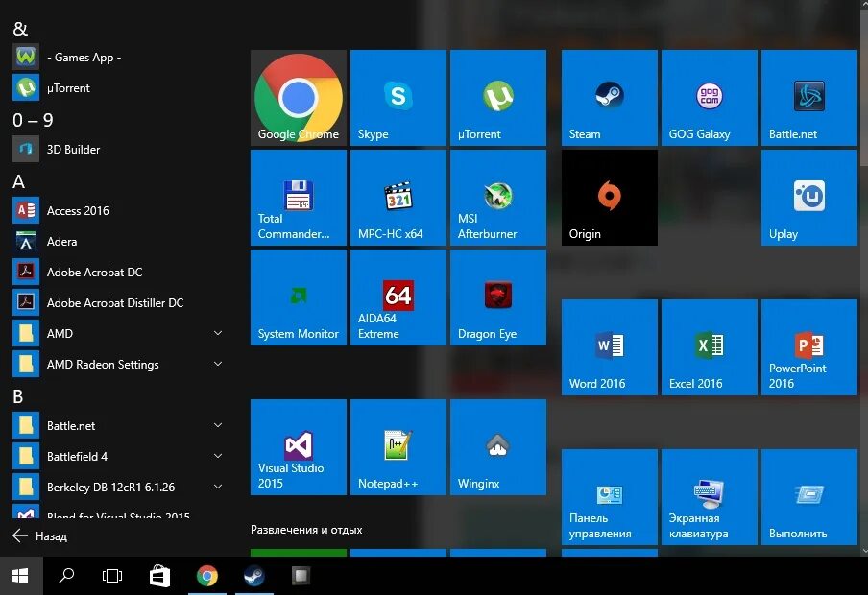Viewport: 868px width, 595px height.
Task: Expand the Battle.net folder chevron
Action: (218, 426)
